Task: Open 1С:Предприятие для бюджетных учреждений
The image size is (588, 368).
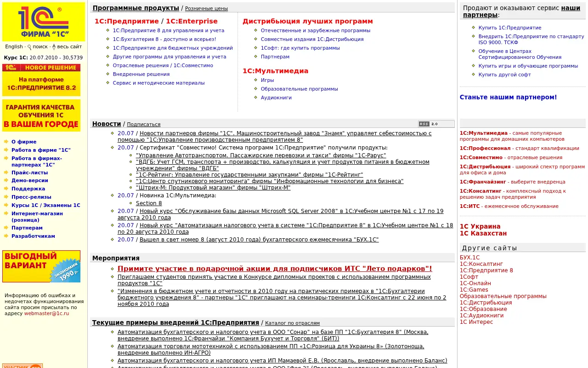Action: [x=173, y=48]
